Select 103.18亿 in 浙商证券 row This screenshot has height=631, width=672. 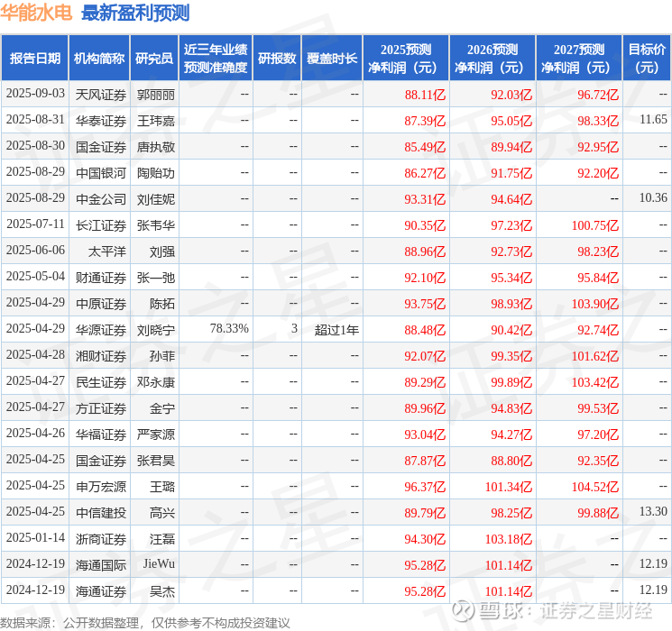click(509, 539)
